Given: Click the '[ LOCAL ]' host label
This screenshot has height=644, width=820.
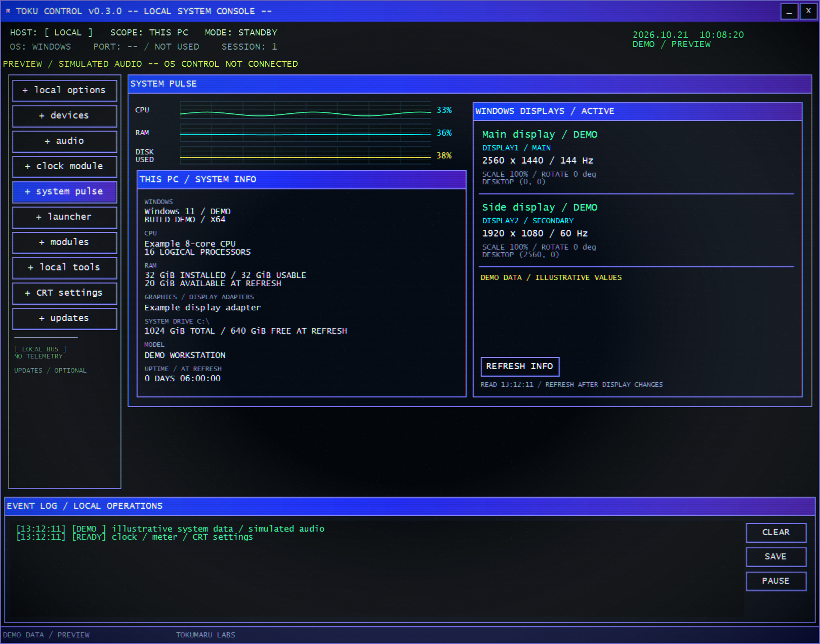Looking at the screenshot, I should click(68, 33).
